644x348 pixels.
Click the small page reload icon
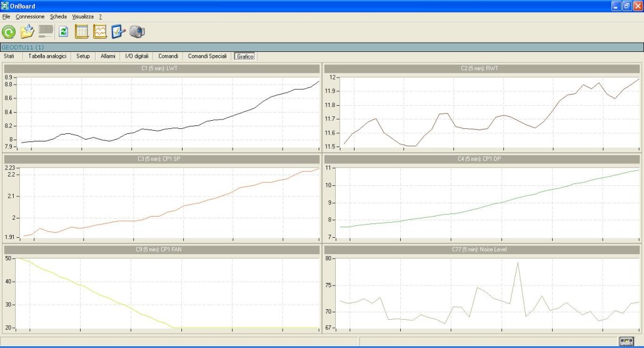63,32
